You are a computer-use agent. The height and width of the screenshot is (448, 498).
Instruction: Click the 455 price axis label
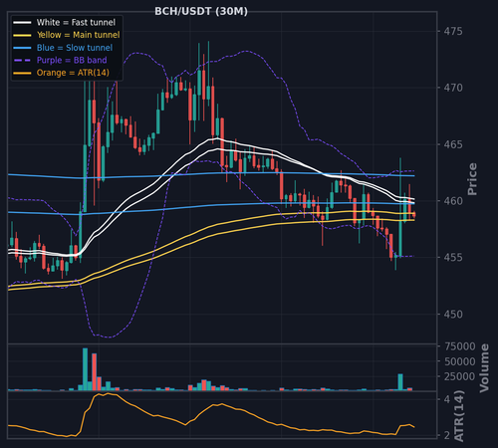(x=453, y=258)
